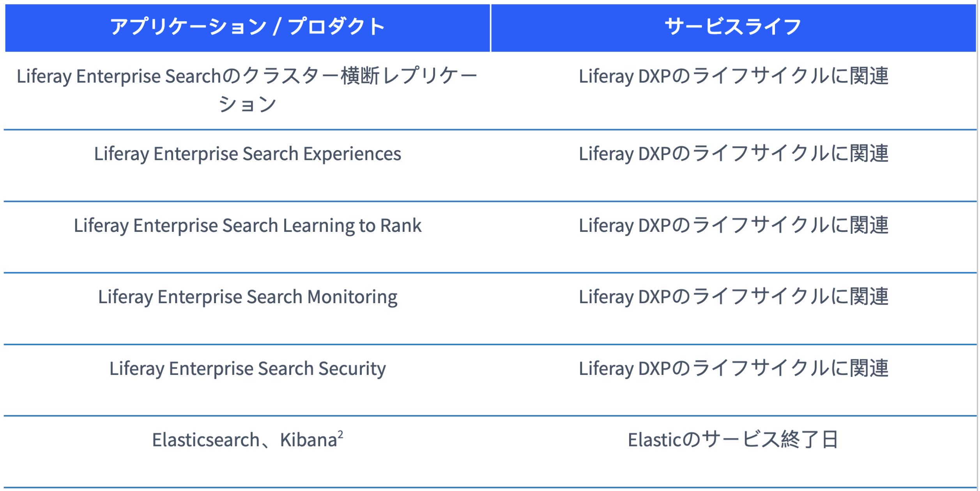The height and width of the screenshot is (491, 980).
Task: Click the word Elasticsearch in the last row
Action: click(206, 441)
